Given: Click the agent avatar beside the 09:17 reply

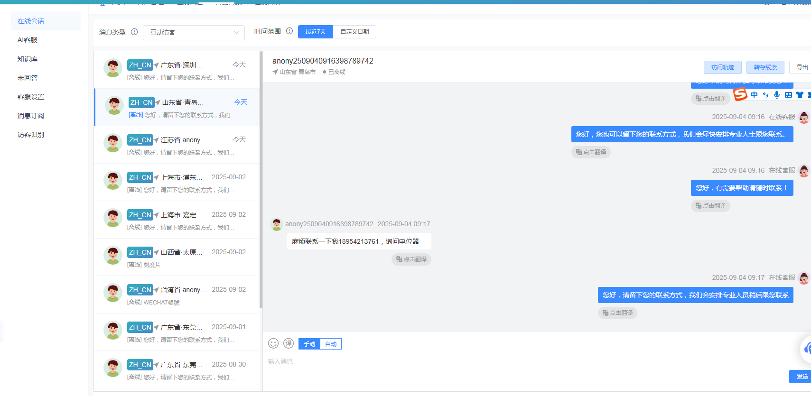Looking at the screenshot, I should pos(804,278).
